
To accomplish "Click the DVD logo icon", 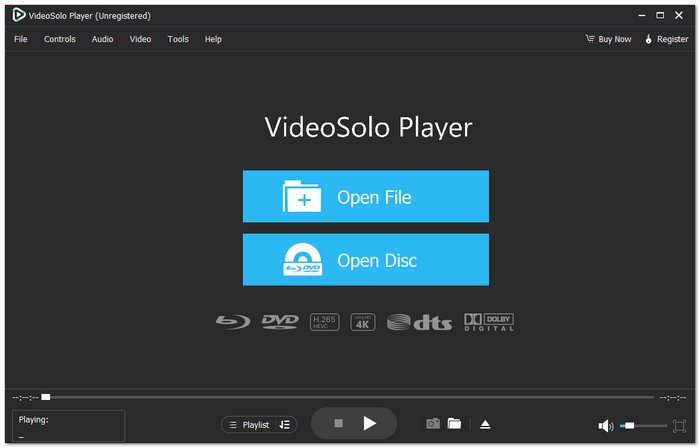I will [280, 322].
